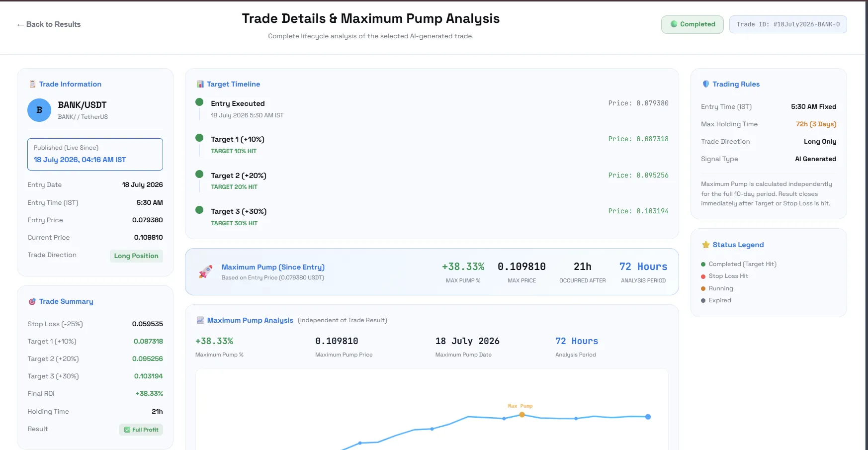Click the Status Legend star icon
This screenshot has height=450, width=868.
pos(705,245)
